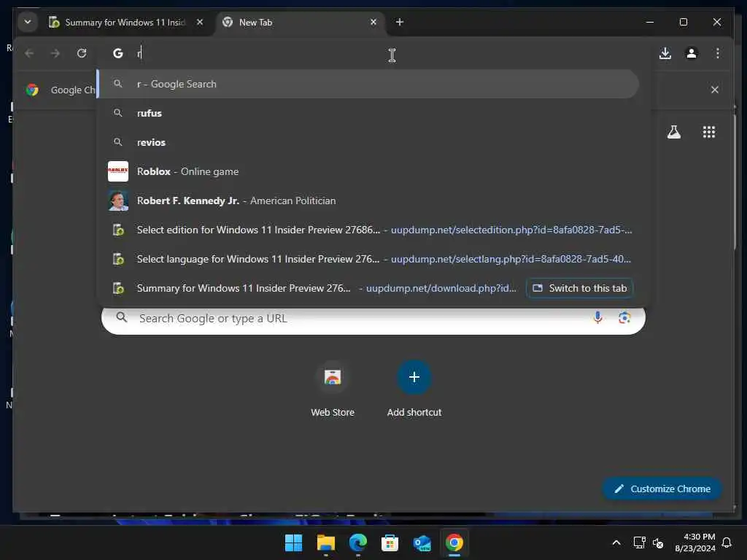
Task: Open the profile avatar menu
Action: point(692,53)
